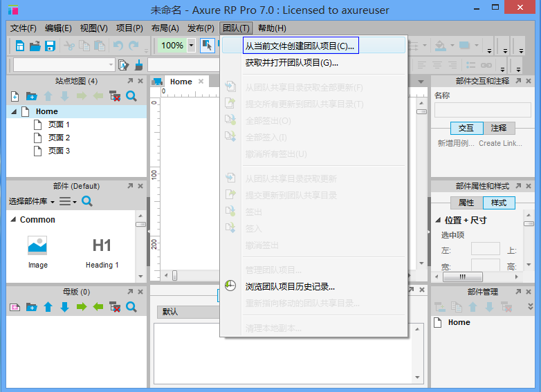Pop out the 站点地图 panel
Image resolution: width=541 pixels, height=392 pixels.
point(130,81)
